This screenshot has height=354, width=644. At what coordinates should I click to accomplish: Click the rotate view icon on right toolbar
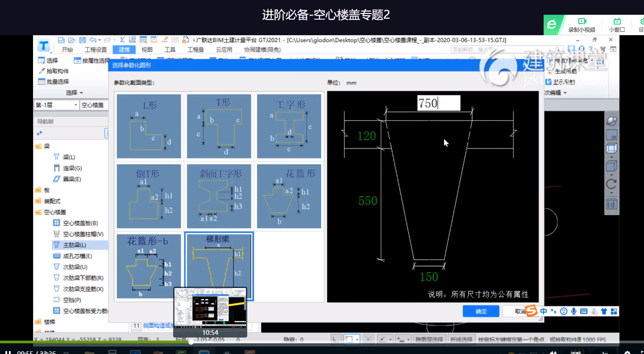611,184
